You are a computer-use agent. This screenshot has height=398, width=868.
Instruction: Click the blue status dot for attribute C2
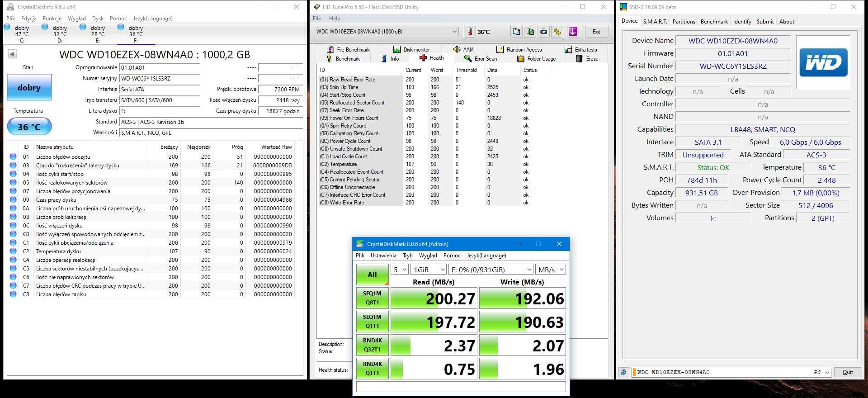[13, 251]
